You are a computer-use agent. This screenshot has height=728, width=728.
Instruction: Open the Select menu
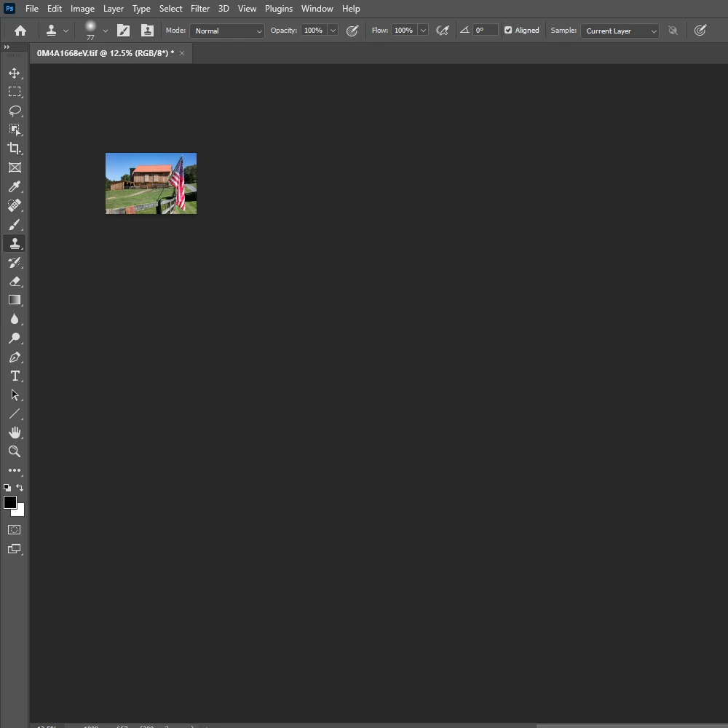(x=170, y=8)
